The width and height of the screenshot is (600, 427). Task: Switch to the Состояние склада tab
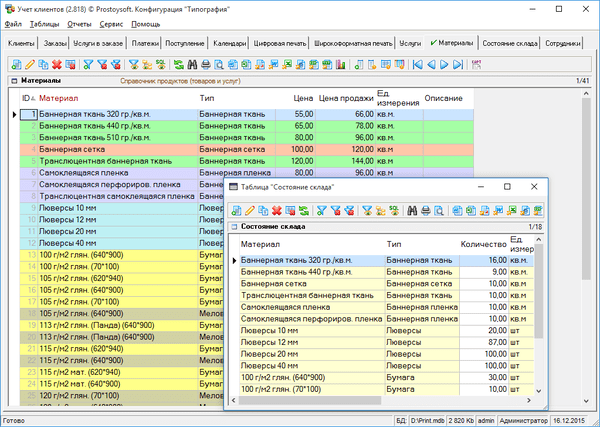coord(510,44)
